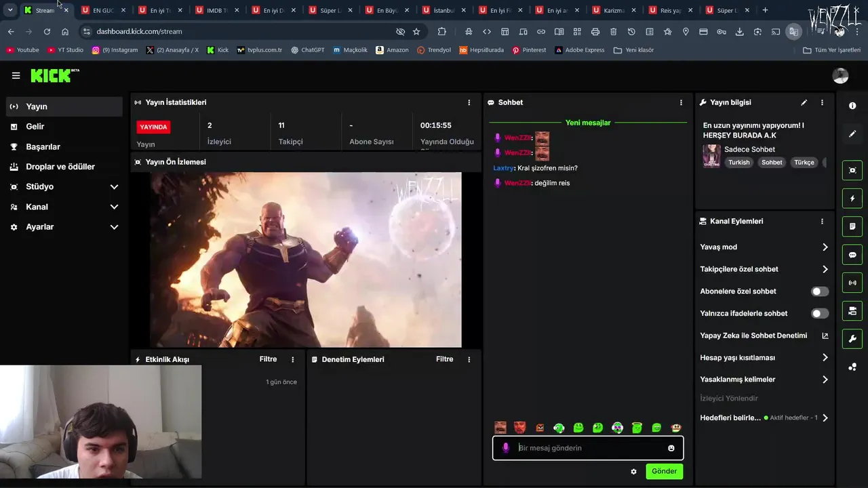Viewport: 868px width, 488px height.
Task: Reload the page in Chrome
Action: pyautogui.click(x=47, y=31)
